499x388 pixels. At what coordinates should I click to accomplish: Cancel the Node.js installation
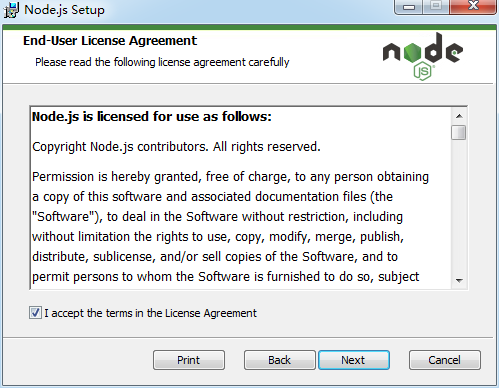click(445, 360)
